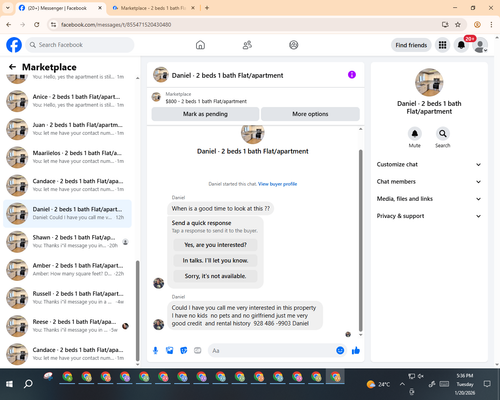This screenshot has height=400, width=500.
Task: Expand Media, files and links section
Action: [429, 199]
